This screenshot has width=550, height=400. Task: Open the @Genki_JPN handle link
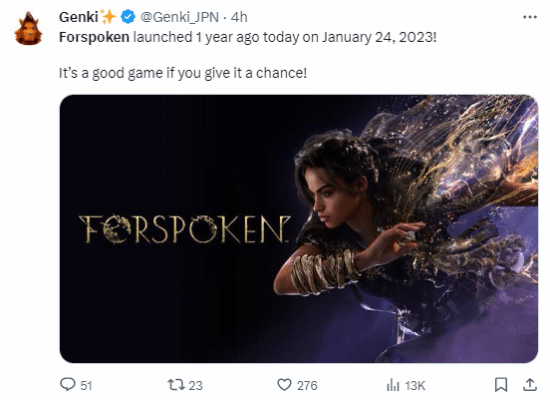(x=180, y=17)
